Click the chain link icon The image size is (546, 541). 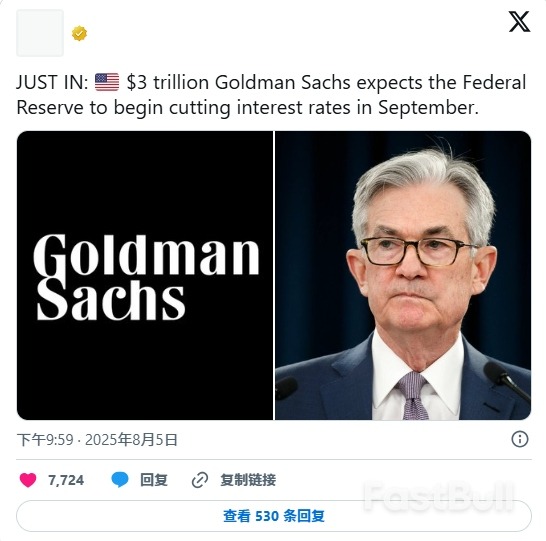200,480
